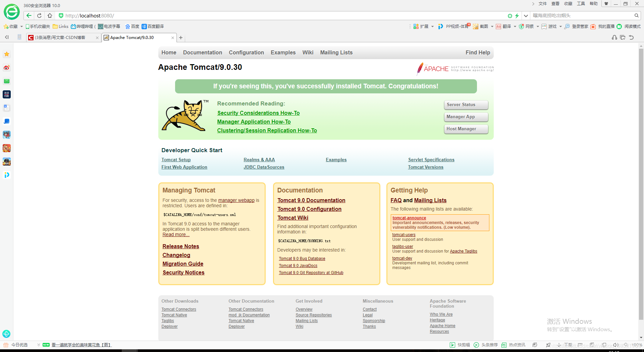Expand the 收藏 favorites dropdown arrow
The height and width of the screenshot is (352, 644).
pyautogui.click(x=21, y=27)
